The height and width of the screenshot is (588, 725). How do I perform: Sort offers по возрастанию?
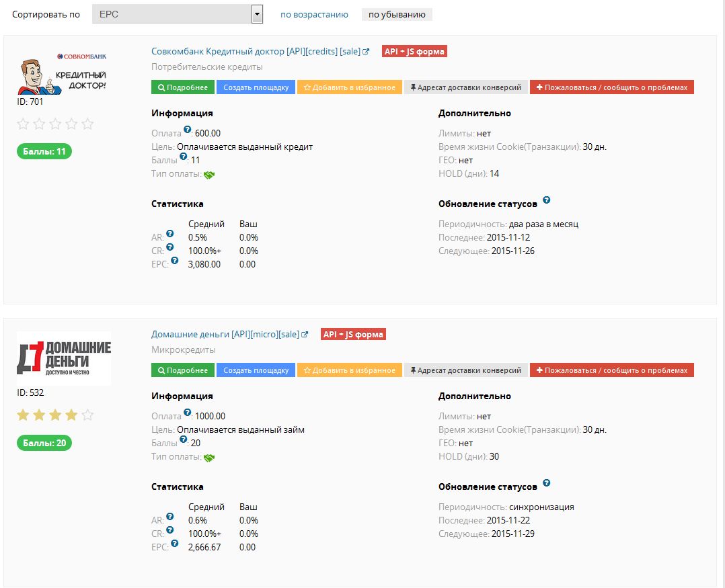(x=315, y=14)
